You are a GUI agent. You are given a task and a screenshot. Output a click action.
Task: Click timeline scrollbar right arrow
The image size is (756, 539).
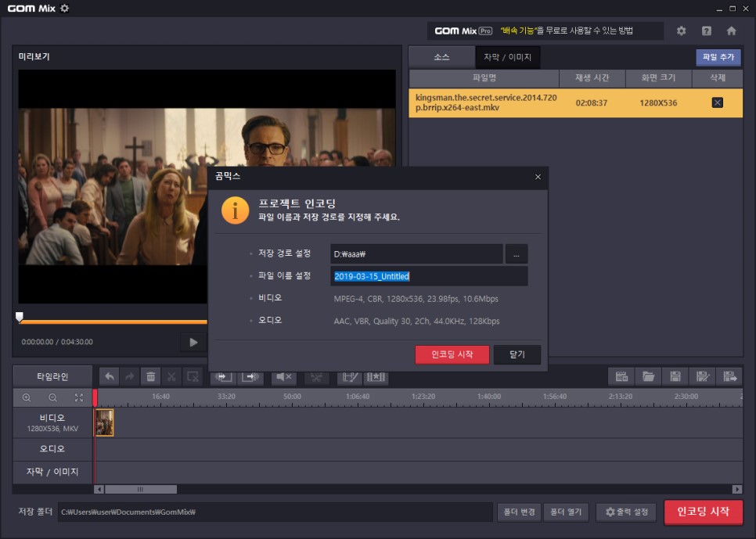click(737, 490)
